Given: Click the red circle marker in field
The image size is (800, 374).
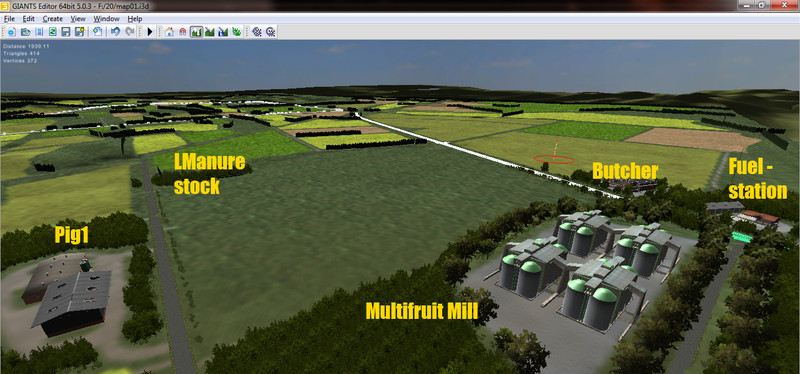Looking at the screenshot, I should (554, 160).
